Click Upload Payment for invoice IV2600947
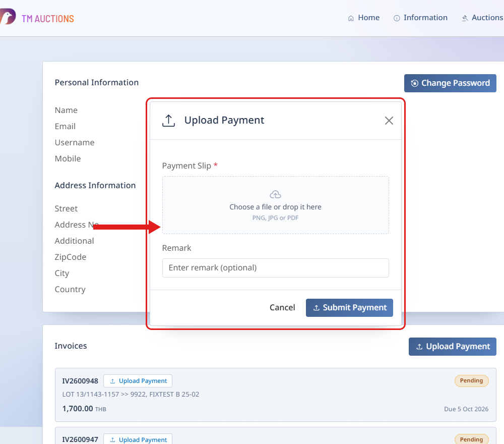This screenshot has height=444, width=504. (138, 439)
